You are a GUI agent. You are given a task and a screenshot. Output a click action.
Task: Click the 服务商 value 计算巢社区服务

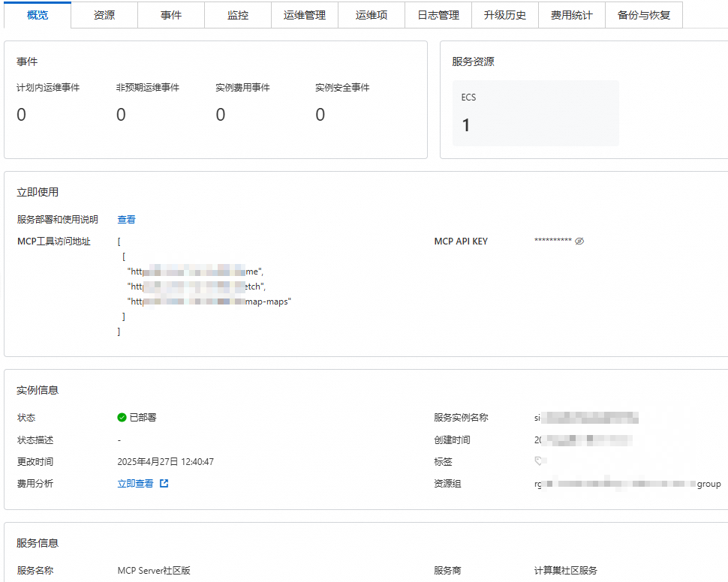pos(565,571)
